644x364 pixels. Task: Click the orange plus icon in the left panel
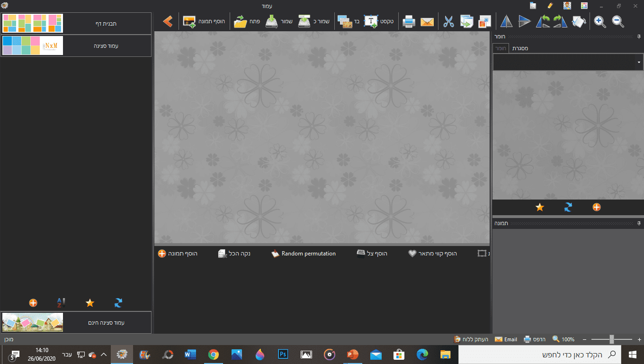pyautogui.click(x=33, y=302)
